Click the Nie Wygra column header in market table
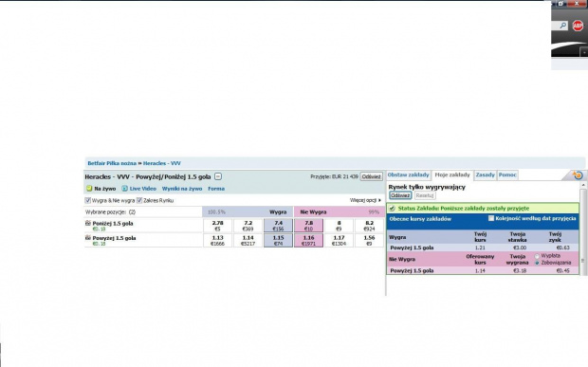The image size is (588, 367). (x=313, y=212)
